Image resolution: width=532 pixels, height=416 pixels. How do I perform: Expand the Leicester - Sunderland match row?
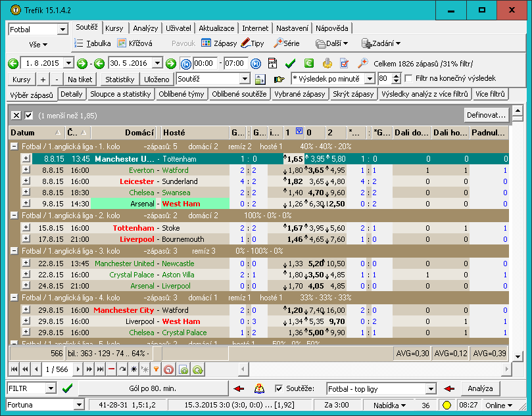click(x=26, y=181)
